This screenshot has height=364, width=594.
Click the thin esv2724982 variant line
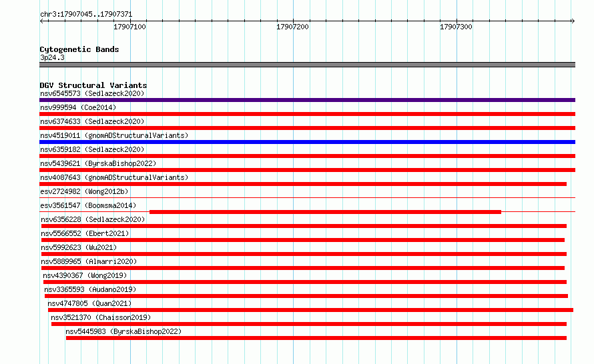pos(307,197)
